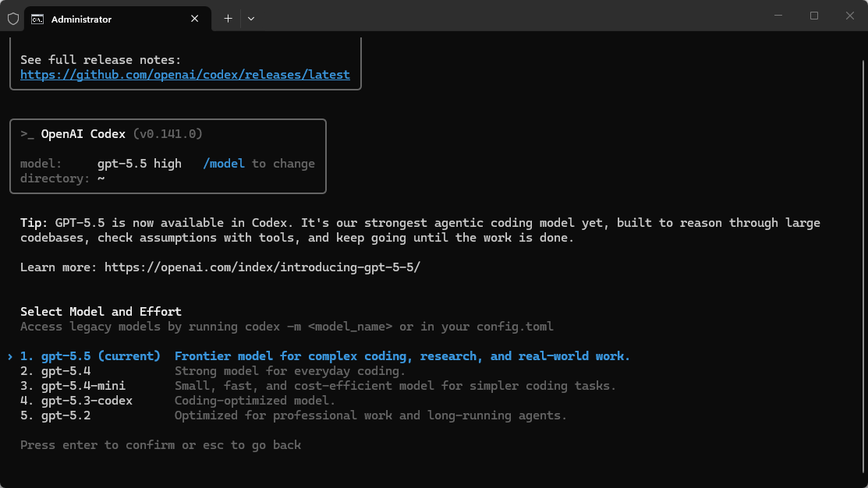Screen dimensions: 868x488
Task: Select model option 3. gpt-5.4-mini
Action: 317,386
